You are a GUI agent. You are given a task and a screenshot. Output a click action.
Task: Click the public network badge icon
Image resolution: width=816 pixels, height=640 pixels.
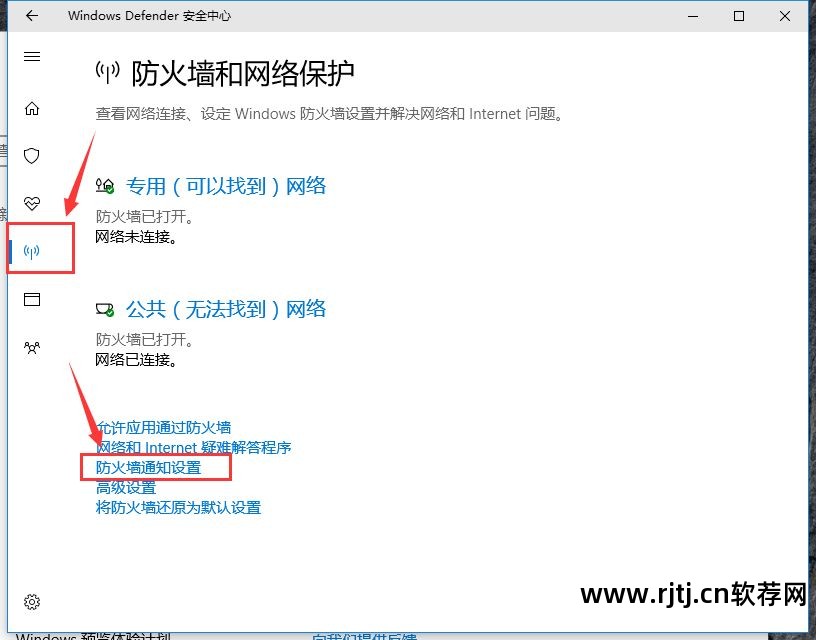point(105,309)
